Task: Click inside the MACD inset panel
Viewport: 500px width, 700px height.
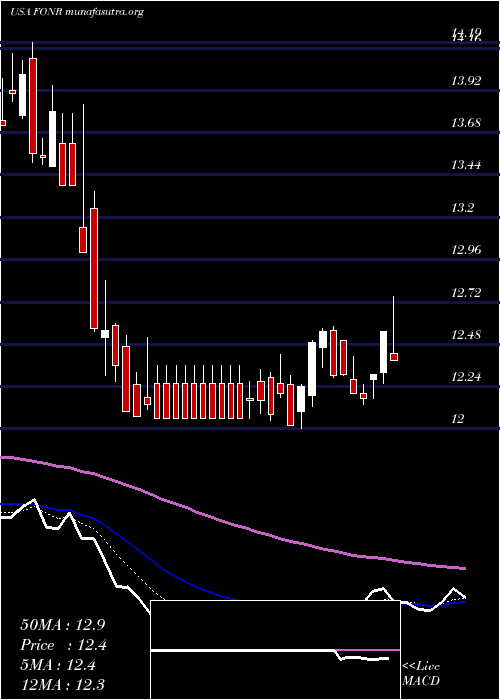Action: pyautogui.click(x=275, y=650)
